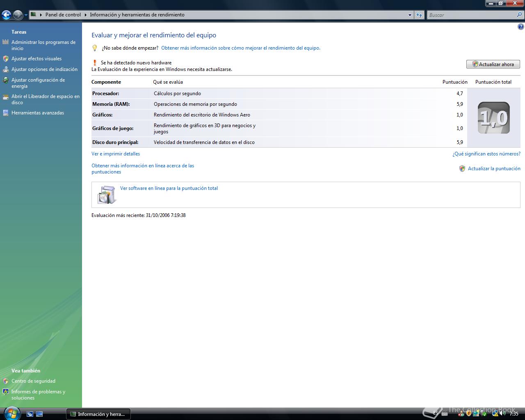Screen dimensions: 525x420
Task: Click 'Show desktop' quick launch icon
Action: pyautogui.click(x=39, y=414)
